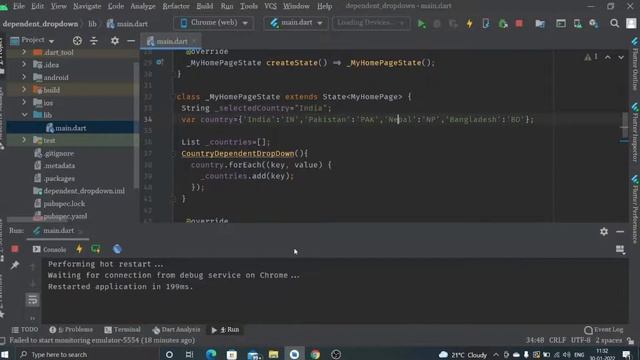Go to previous highlighted error arrow in editor

(x=608, y=58)
